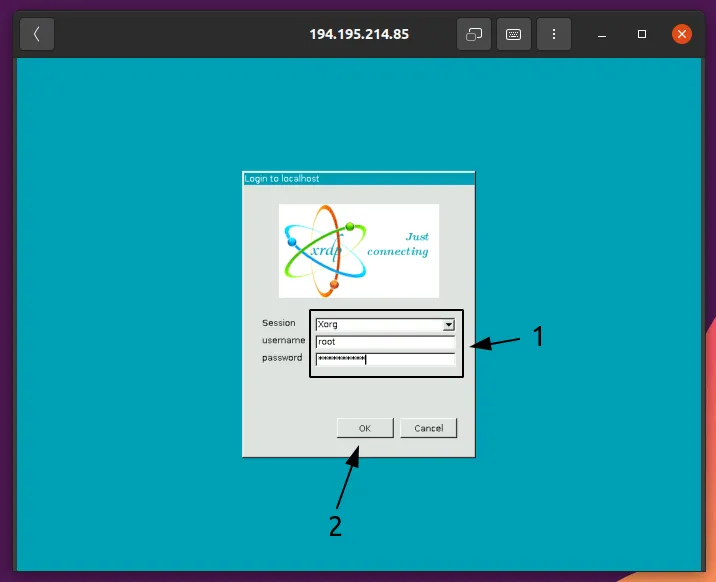The width and height of the screenshot is (716, 582).
Task: Focus the username field containing root
Action: point(385,341)
